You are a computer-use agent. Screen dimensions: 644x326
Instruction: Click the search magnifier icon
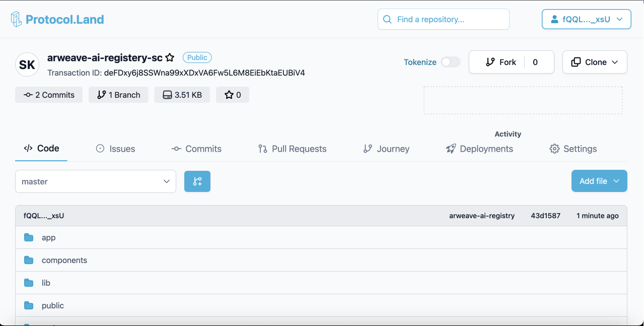pyautogui.click(x=387, y=19)
